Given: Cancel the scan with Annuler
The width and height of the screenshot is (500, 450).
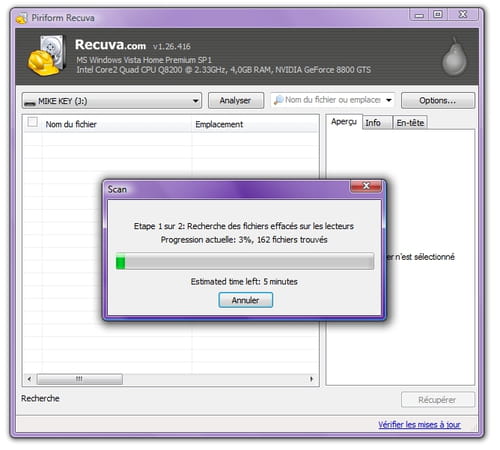Looking at the screenshot, I should coord(246,300).
